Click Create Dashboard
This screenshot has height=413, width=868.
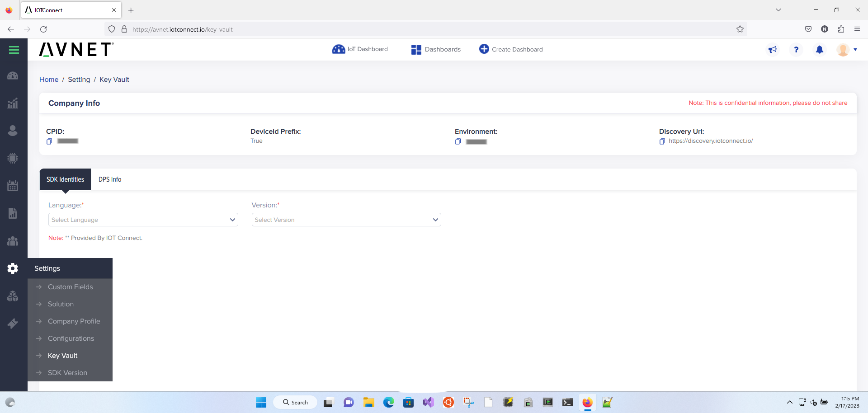(x=511, y=49)
